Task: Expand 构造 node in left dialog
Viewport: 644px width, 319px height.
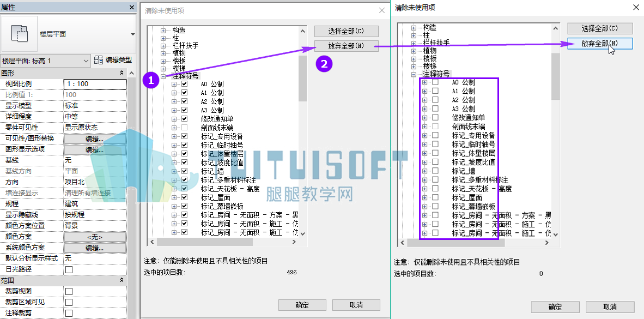Action: point(163,31)
